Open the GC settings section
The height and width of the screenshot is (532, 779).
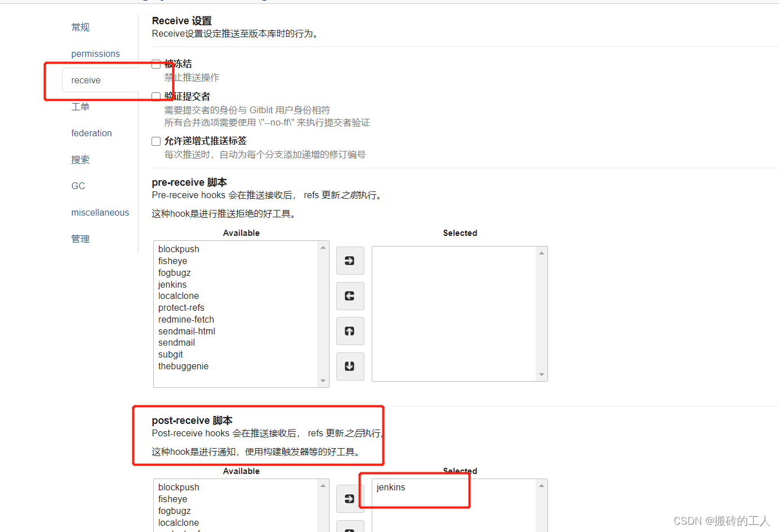(x=78, y=186)
